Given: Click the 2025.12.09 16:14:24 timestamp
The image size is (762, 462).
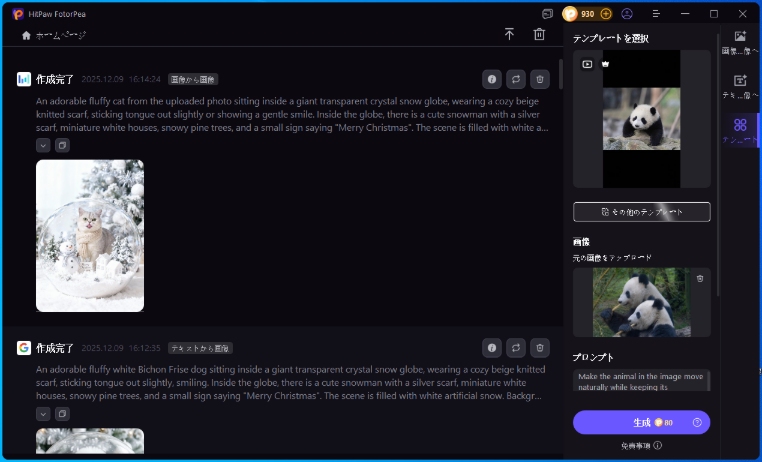Looking at the screenshot, I should point(121,79).
